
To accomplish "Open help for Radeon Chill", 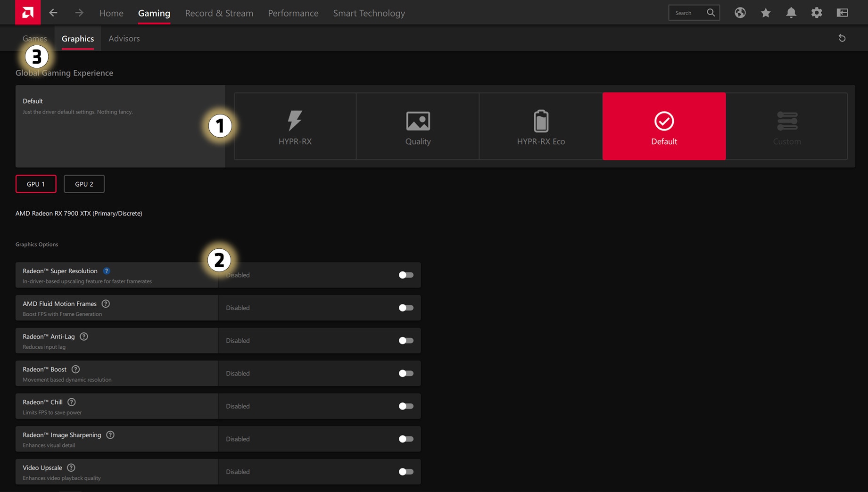I will tap(72, 402).
